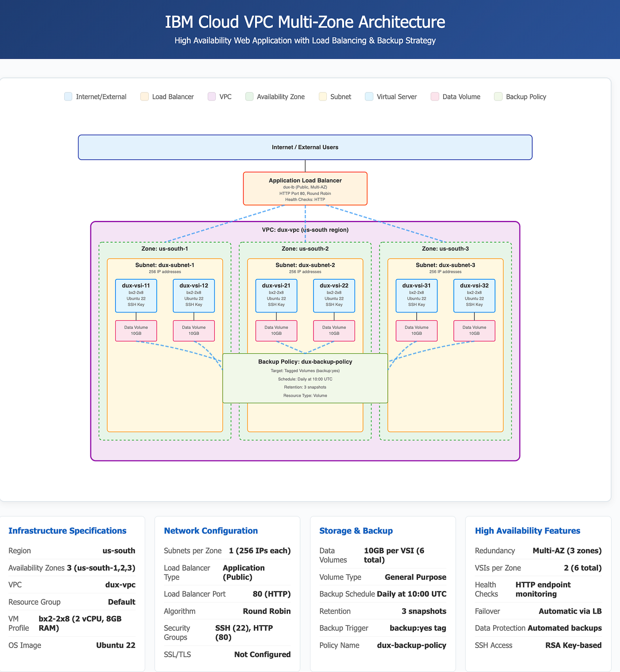Viewport: 620px width, 672px height.
Task: Click the Virtual Server legend swatch
Action: click(x=369, y=97)
